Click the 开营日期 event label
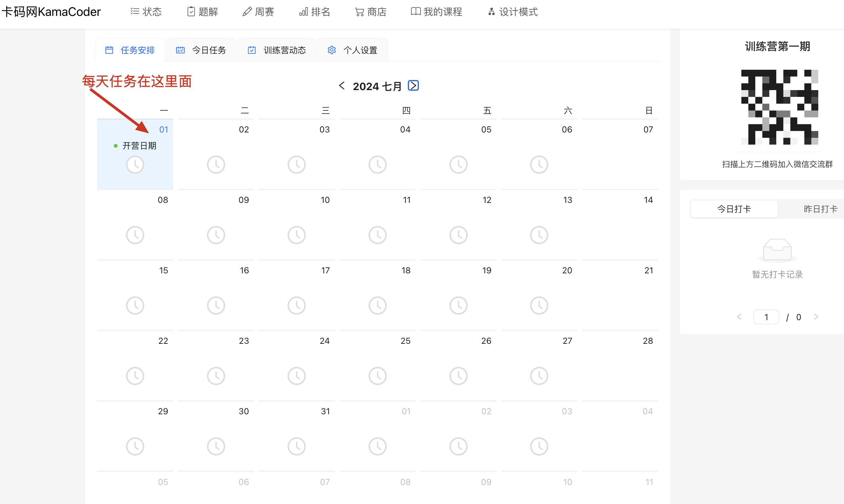Screen dimensions: 844x504 (139, 146)
